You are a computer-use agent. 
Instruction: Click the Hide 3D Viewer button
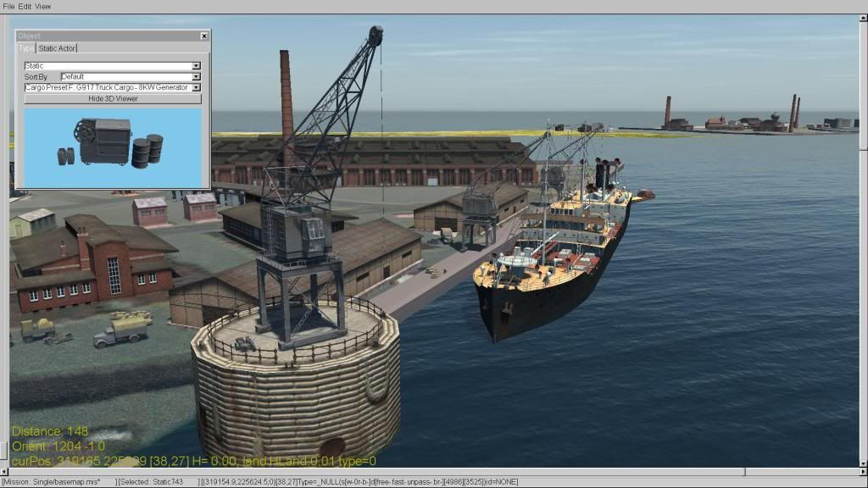coord(113,99)
